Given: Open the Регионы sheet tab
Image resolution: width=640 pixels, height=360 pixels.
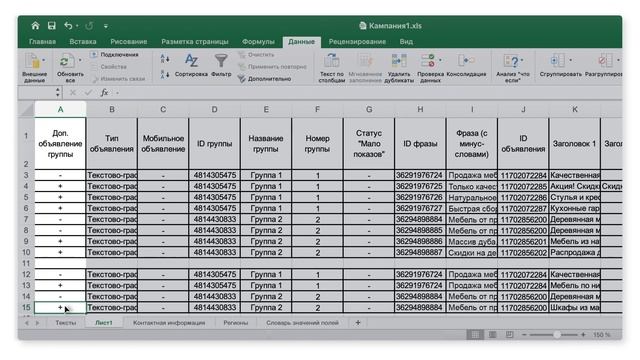Looking at the screenshot, I should 236,322.
